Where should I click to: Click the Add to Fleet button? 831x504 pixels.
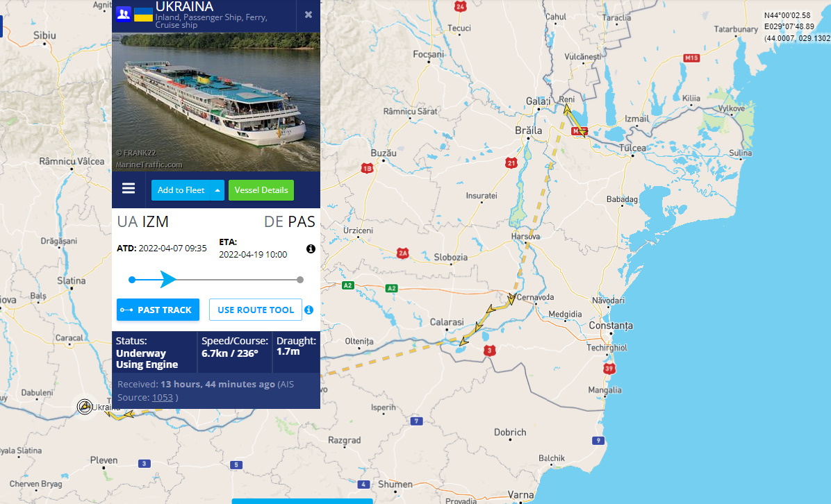click(181, 190)
